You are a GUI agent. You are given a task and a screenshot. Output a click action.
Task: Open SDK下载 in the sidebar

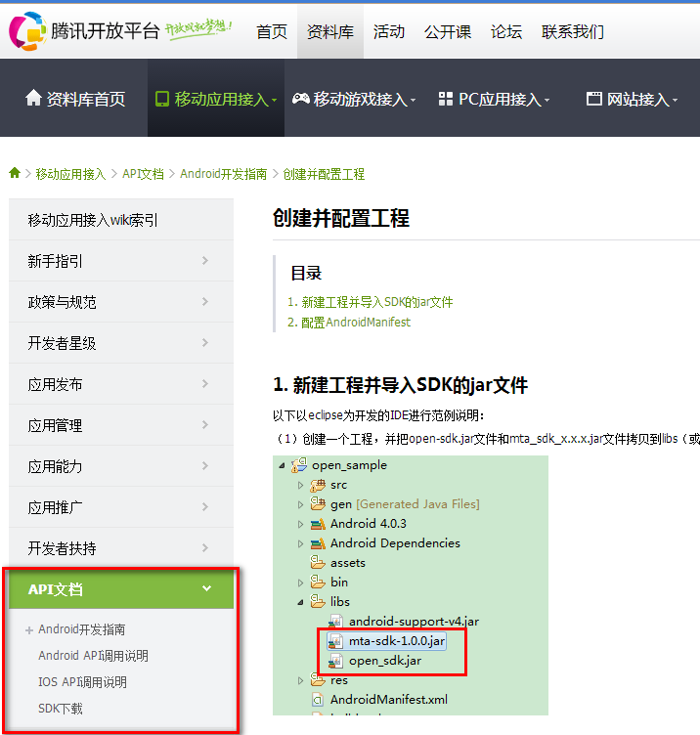pyautogui.click(x=60, y=709)
